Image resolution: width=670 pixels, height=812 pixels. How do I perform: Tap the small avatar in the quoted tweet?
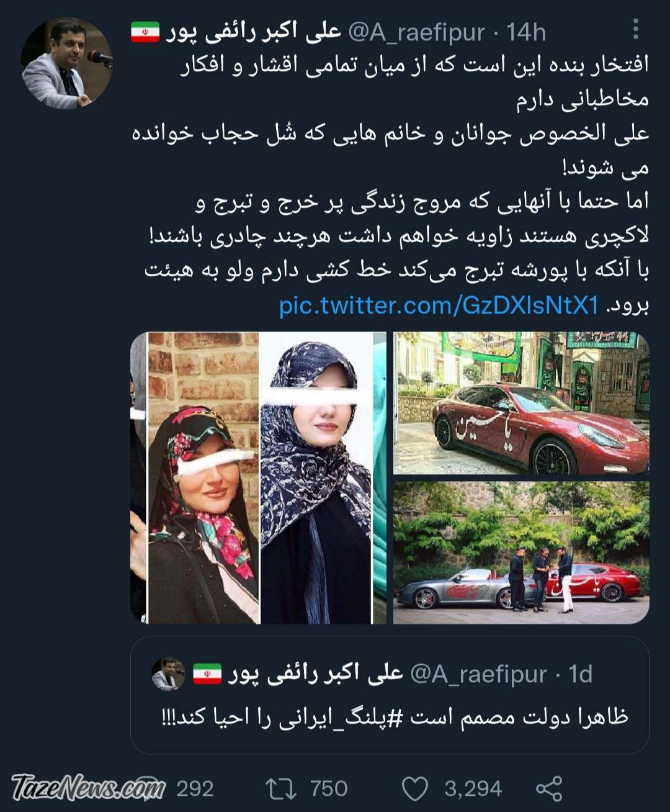[x=169, y=674]
